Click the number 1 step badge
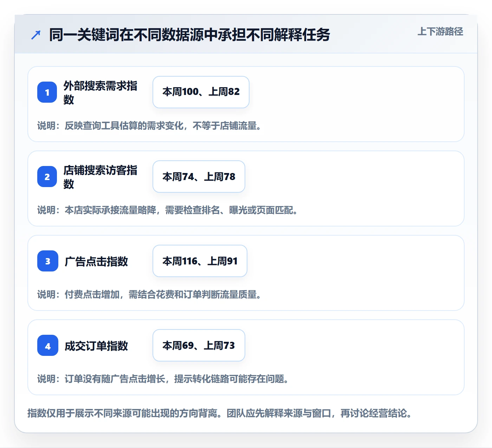Image resolution: width=492 pixels, height=448 pixels. point(47,92)
